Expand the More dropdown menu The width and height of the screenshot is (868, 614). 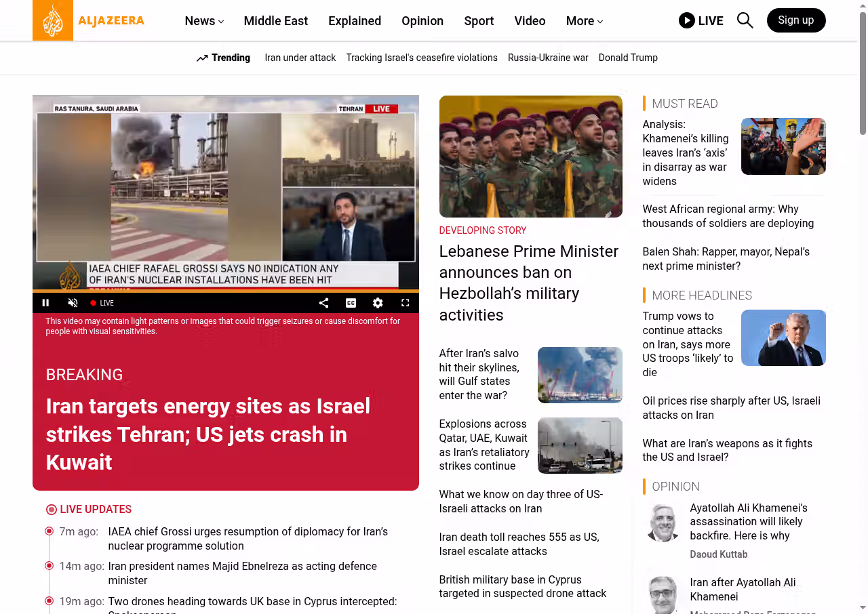584,21
